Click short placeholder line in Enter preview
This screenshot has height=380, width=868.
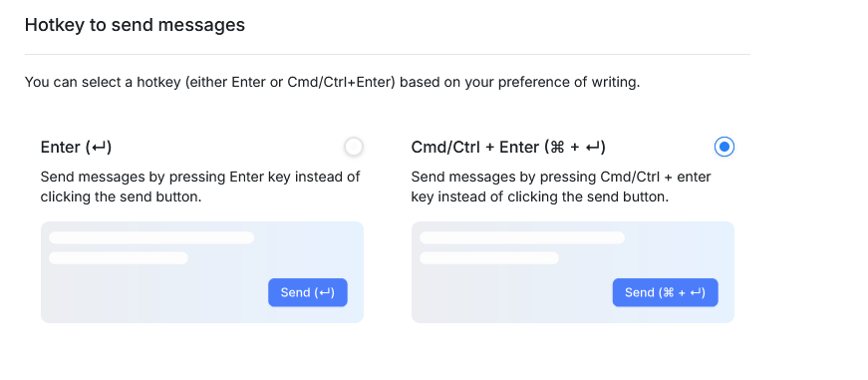[119, 258]
